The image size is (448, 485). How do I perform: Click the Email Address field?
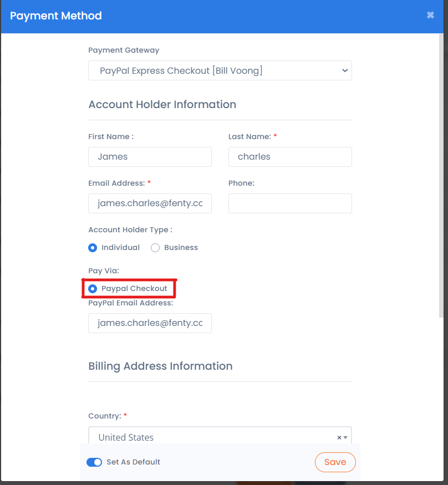(150, 203)
